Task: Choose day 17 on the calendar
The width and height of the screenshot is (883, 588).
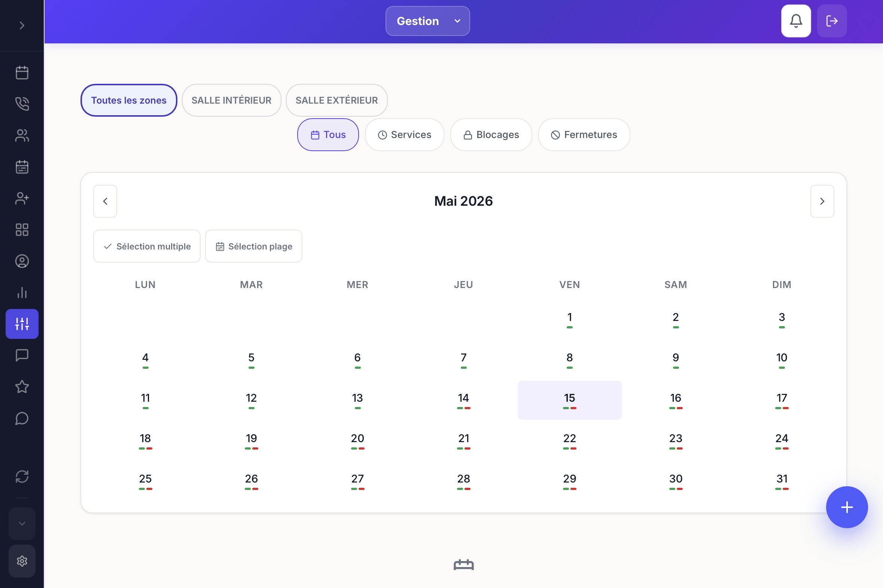Action: coord(782,400)
